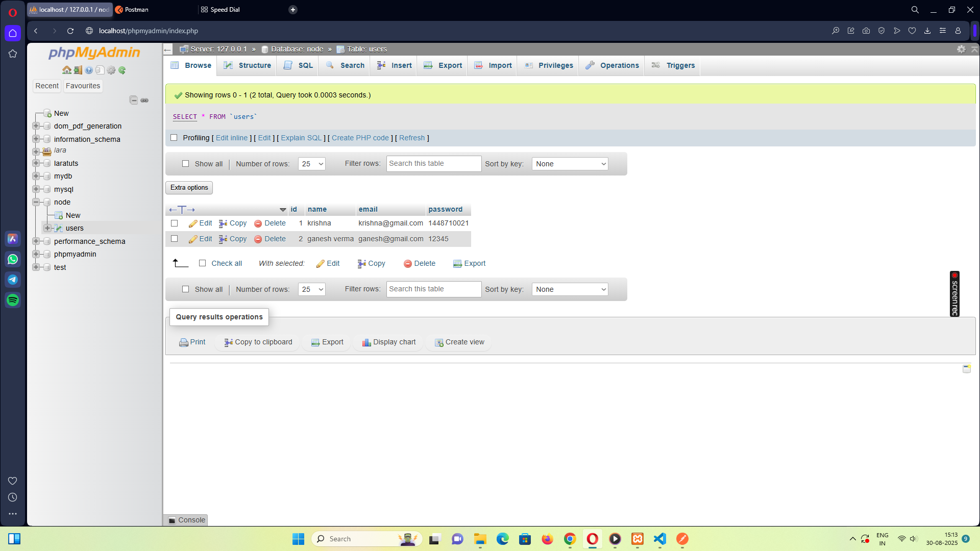Sort by the email column header
The height and width of the screenshot is (551, 980).
(x=368, y=210)
